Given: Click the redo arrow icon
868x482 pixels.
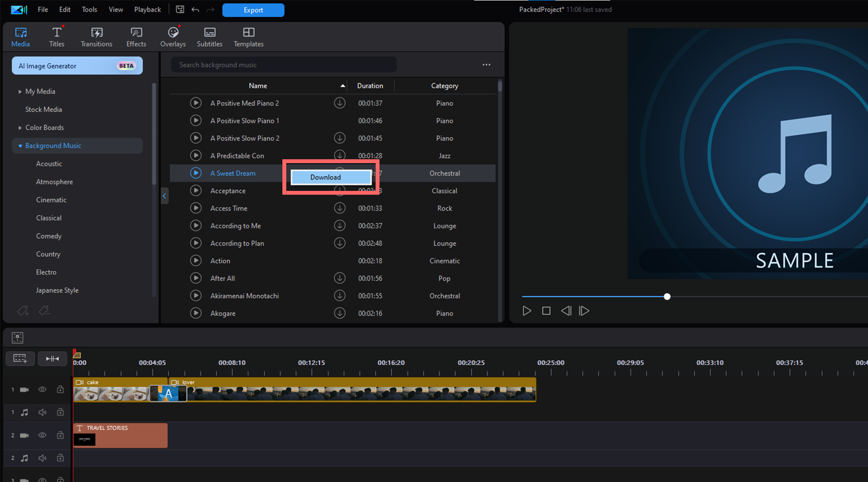Looking at the screenshot, I should click(x=210, y=10).
